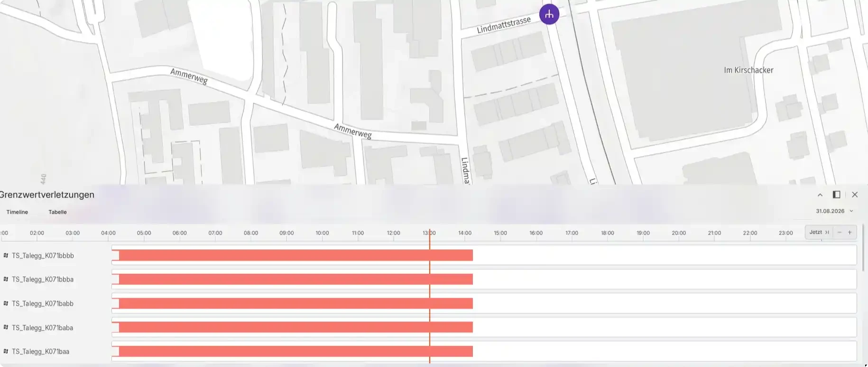Click the icon beside TS_Talegg_K071bbba

click(x=6, y=279)
